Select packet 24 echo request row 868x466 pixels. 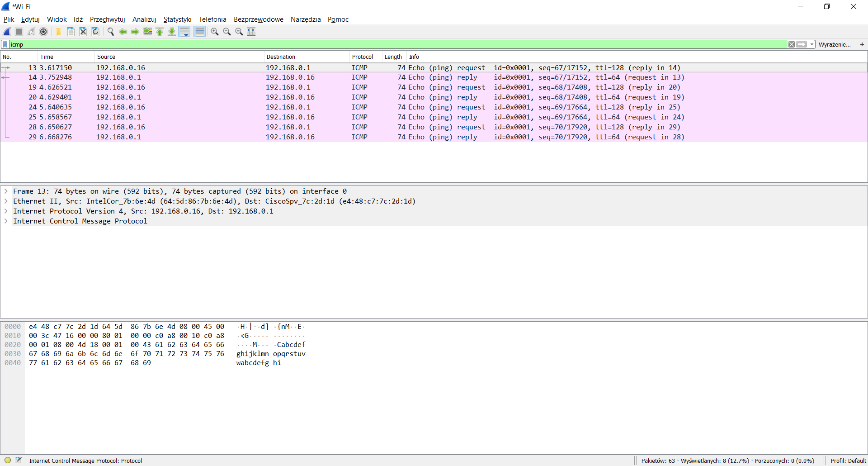point(434,107)
